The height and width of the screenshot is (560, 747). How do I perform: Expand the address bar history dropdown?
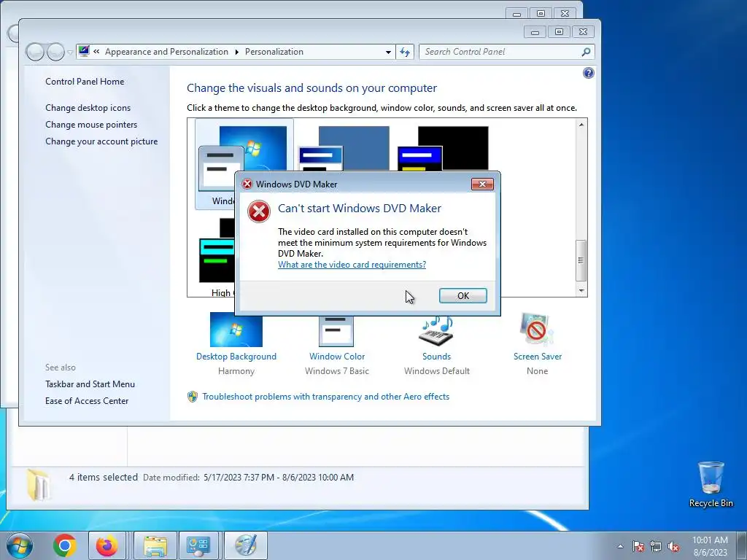(388, 52)
